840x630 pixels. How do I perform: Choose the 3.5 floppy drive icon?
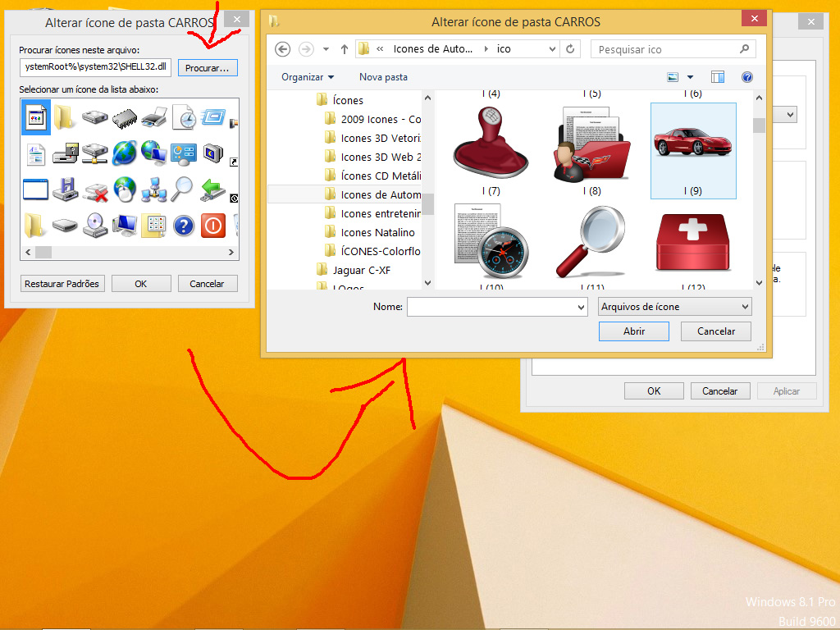click(66, 189)
